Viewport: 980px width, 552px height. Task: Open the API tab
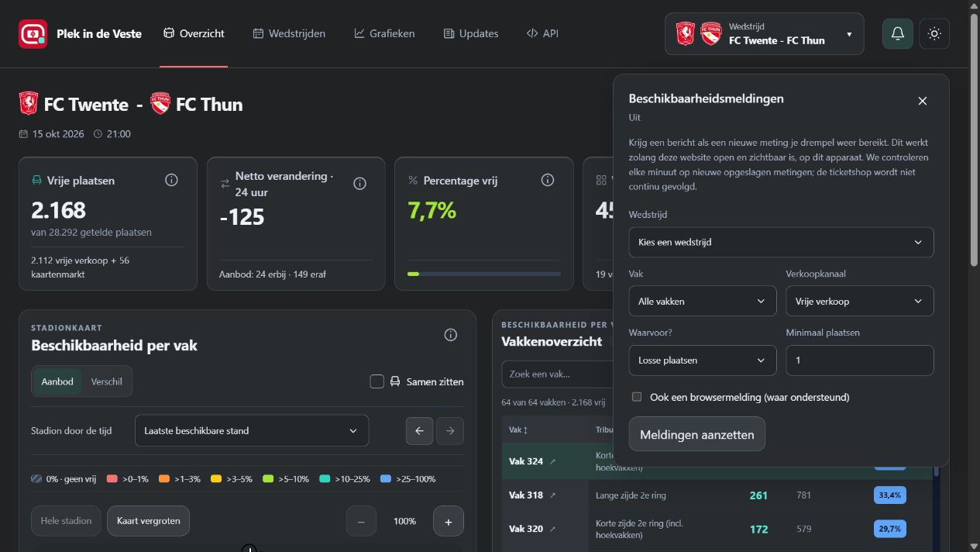click(x=542, y=33)
